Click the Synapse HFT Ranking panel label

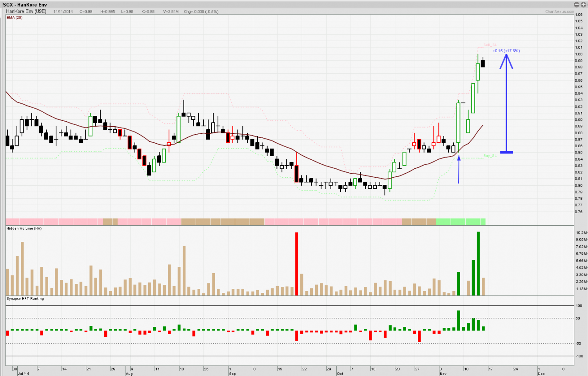[25, 299]
